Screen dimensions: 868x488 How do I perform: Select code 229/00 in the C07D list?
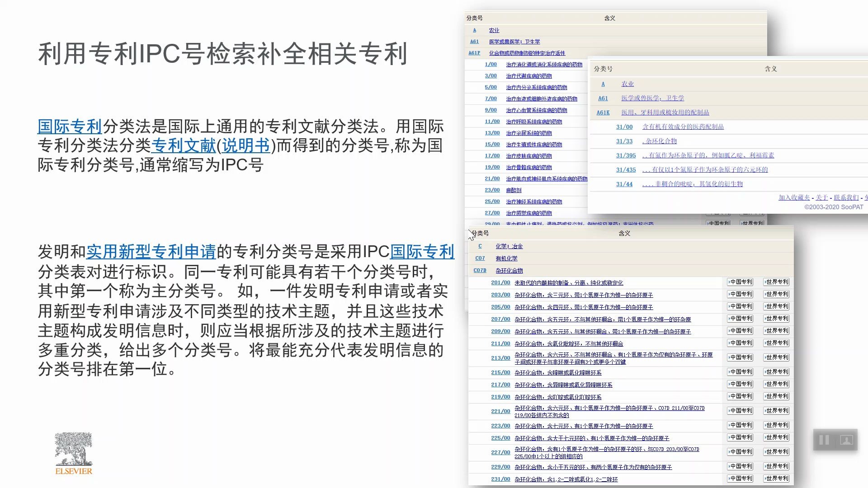tap(500, 467)
